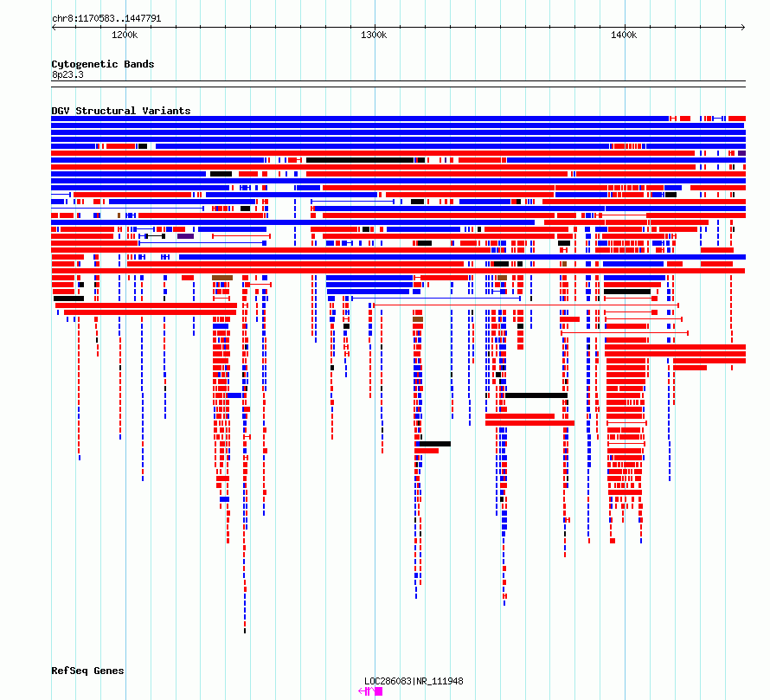Select the Cytogenetic Bands track title
This screenshot has width=770, height=700.
(x=103, y=64)
